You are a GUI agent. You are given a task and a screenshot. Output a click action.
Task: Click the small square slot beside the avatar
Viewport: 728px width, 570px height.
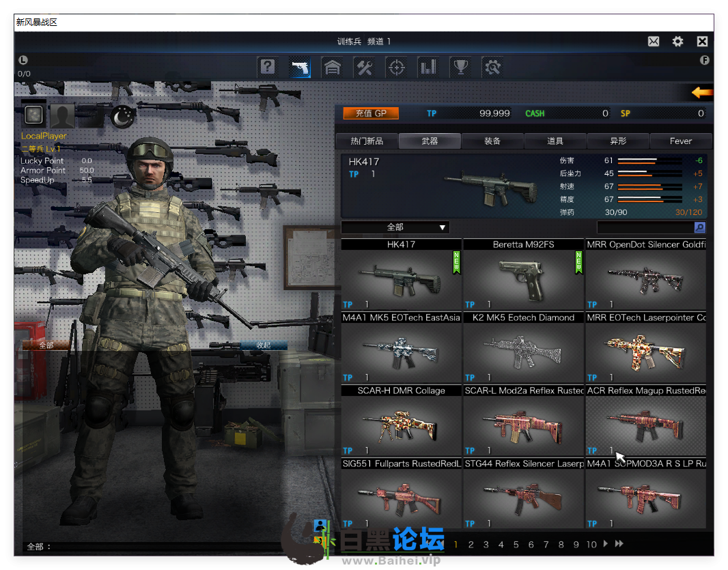coord(33,115)
